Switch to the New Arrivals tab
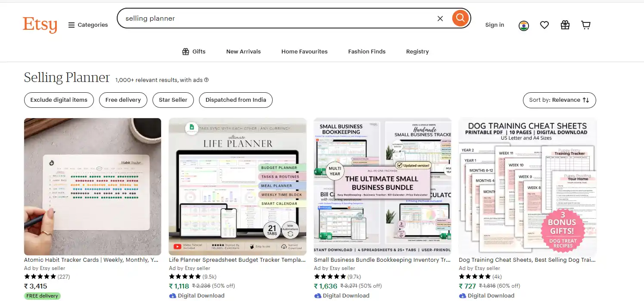644x301 pixels. click(x=243, y=51)
